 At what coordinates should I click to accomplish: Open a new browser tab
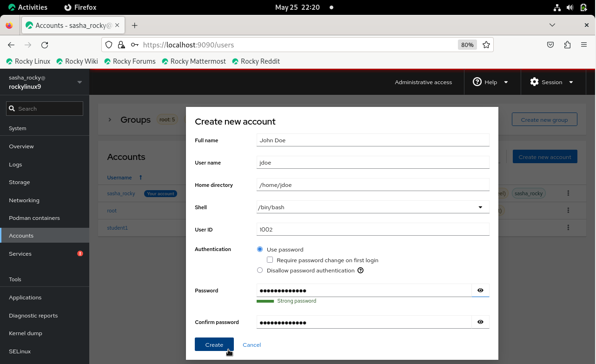coord(134,26)
